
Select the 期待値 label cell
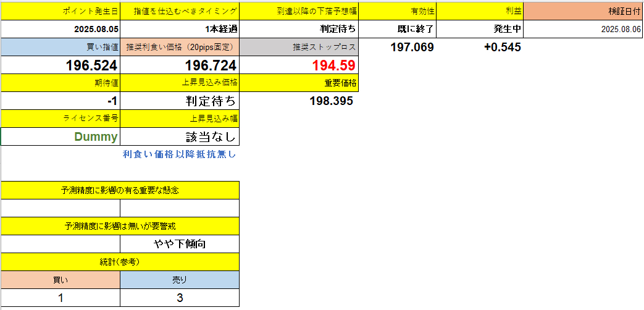pos(61,83)
